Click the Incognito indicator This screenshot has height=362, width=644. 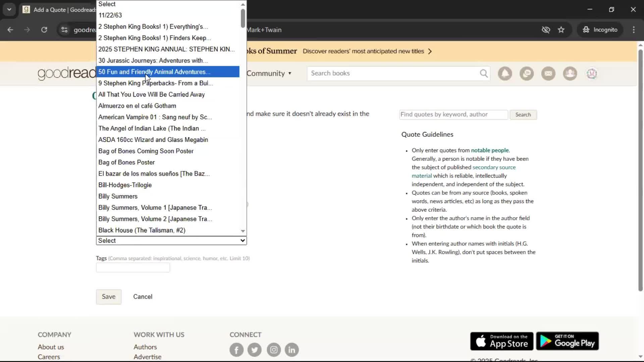(600, 30)
